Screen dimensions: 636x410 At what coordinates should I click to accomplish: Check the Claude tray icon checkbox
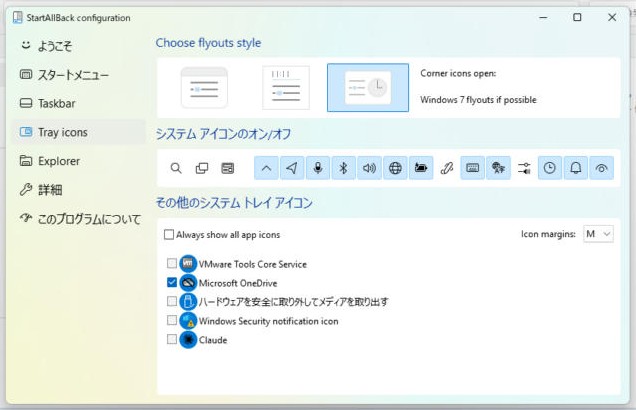(172, 339)
